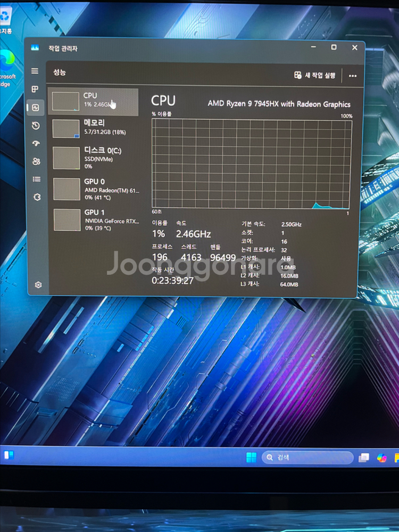Click the 0:23:39:27 uptime value
This screenshot has width=399, height=532.
click(172, 281)
